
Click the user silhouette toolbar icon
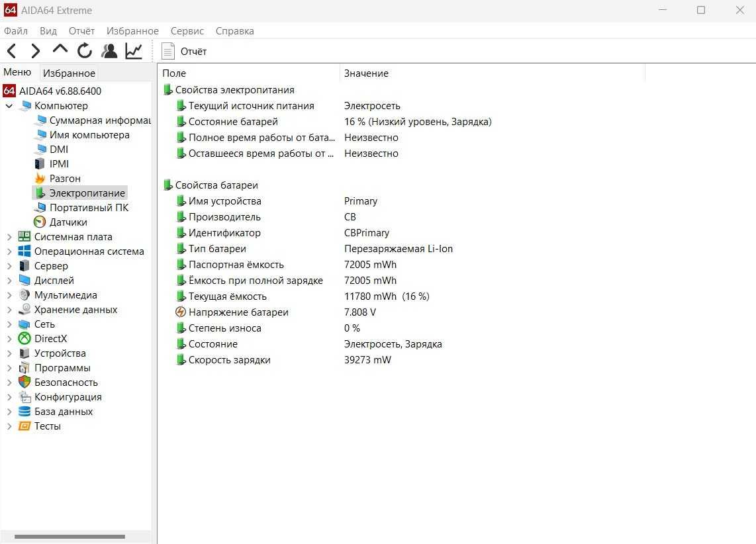pyautogui.click(x=109, y=50)
